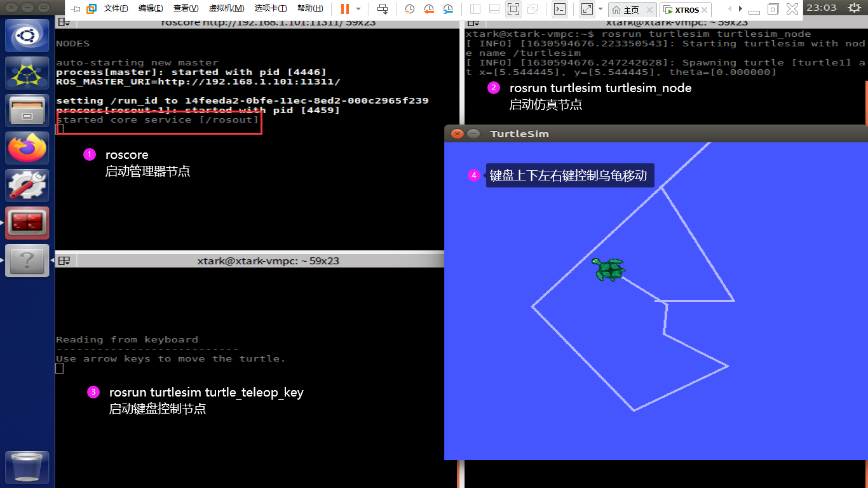The height and width of the screenshot is (488, 868).
Task: Minimize the TurtleSim window
Action: tap(473, 133)
